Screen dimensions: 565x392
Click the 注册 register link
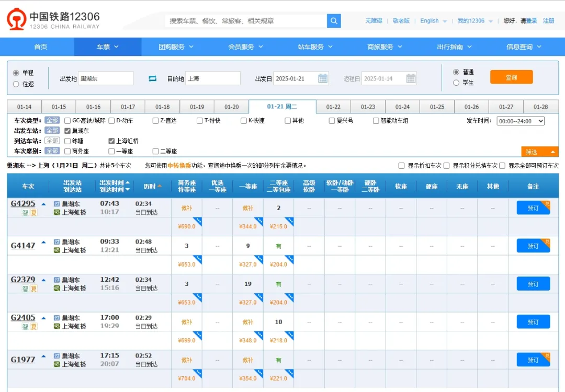(x=548, y=21)
